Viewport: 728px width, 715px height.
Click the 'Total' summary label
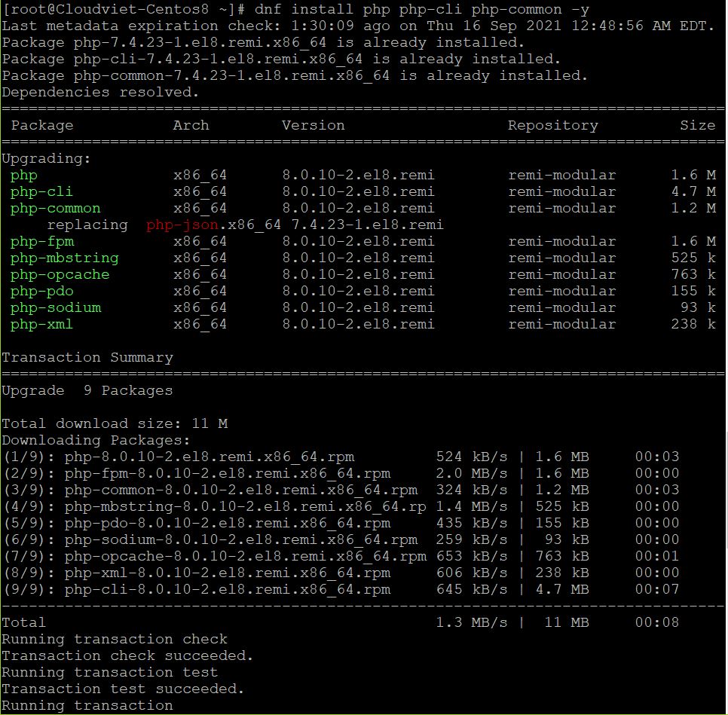(x=23, y=622)
